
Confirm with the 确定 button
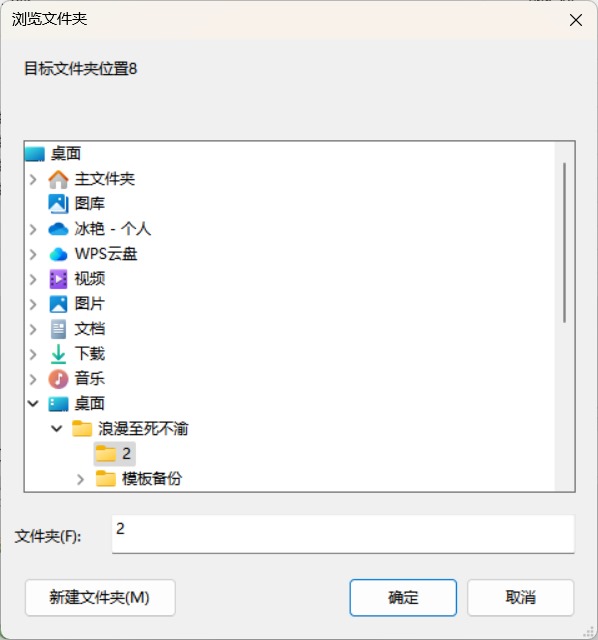[x=403, y=598]
